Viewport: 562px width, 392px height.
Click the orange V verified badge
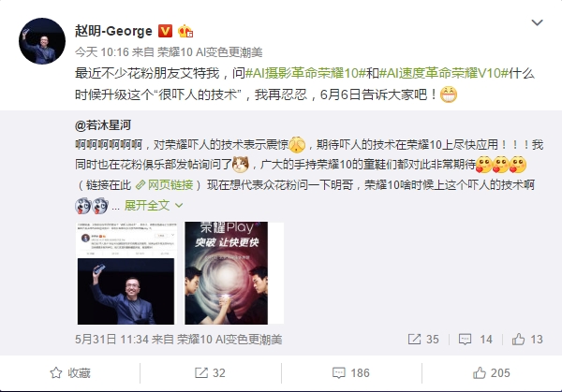pyautogui.click(x=165, y=31)
